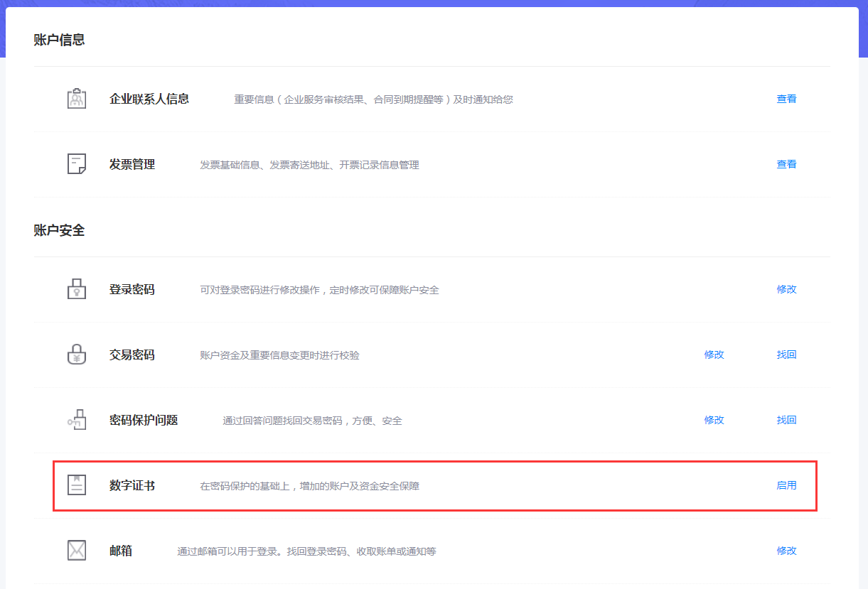Click 修改 next to 交易密码

[714, 355]
